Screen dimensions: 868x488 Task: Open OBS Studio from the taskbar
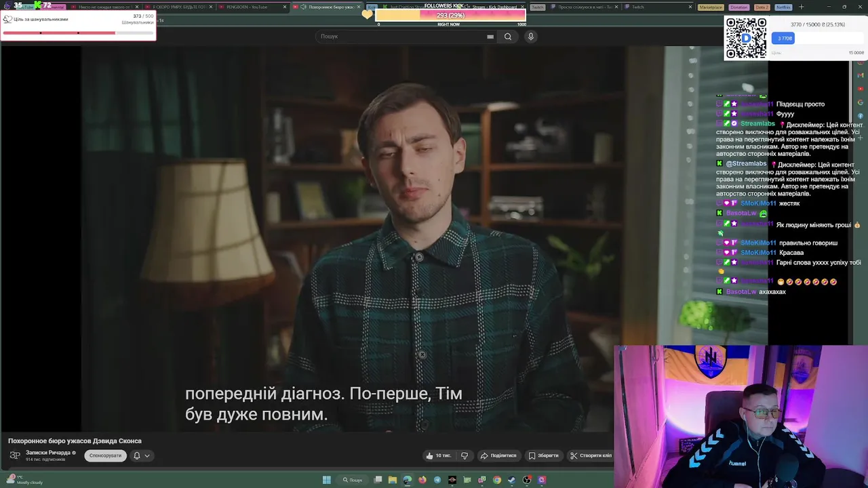527,480
